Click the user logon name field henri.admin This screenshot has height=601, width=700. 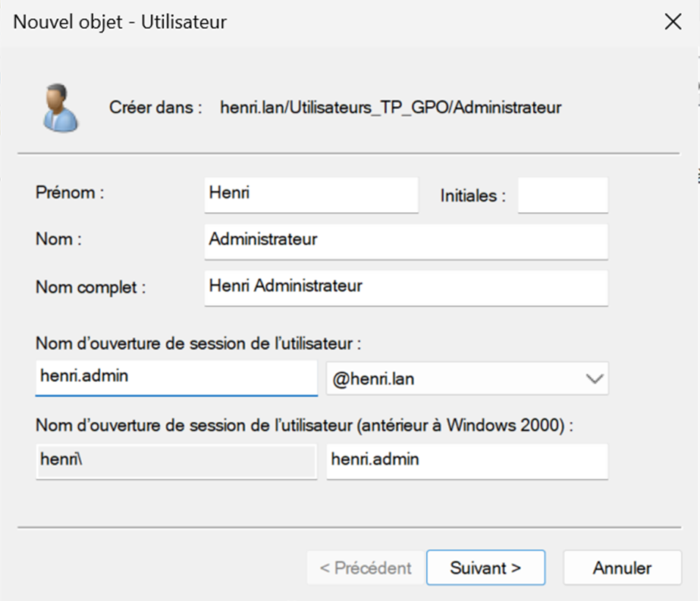pyautogui.click(x=177, y=378)
